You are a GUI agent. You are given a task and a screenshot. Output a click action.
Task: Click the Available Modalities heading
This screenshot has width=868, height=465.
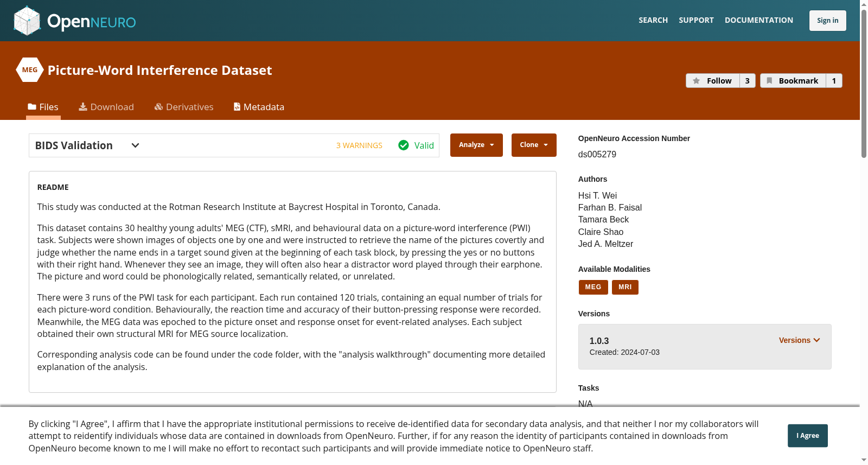click(x=614, y=269)
